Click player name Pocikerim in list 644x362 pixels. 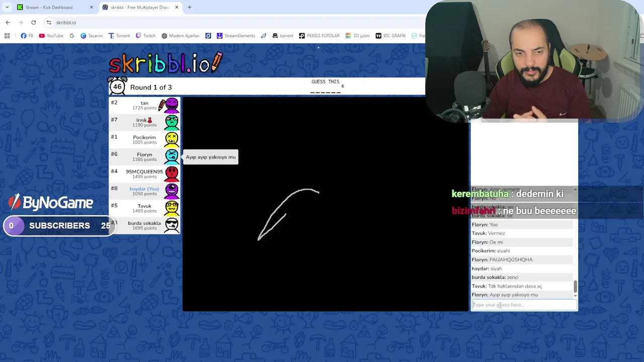point(144,137)
